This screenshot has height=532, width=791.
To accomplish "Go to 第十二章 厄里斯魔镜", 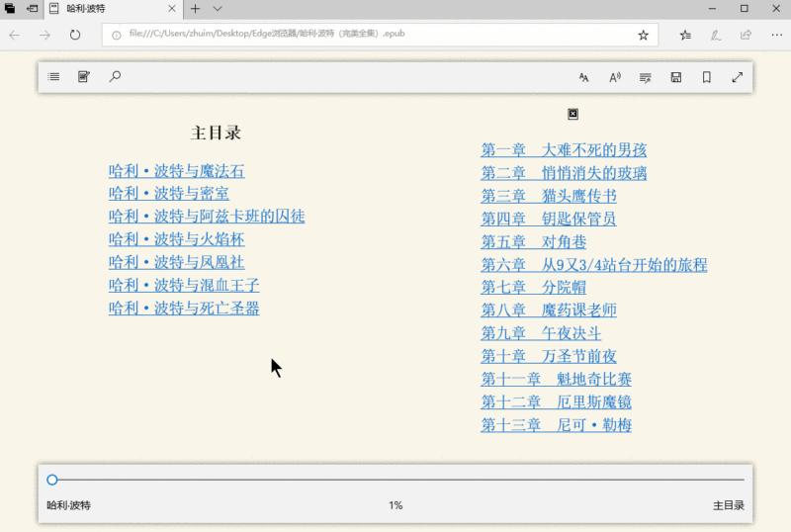I will tap(556, 401).
